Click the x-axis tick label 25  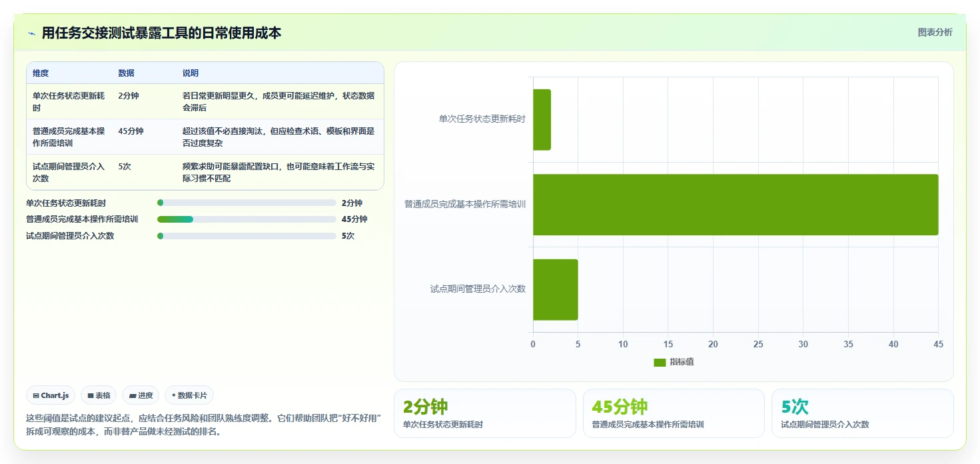[x=758, y=345]
